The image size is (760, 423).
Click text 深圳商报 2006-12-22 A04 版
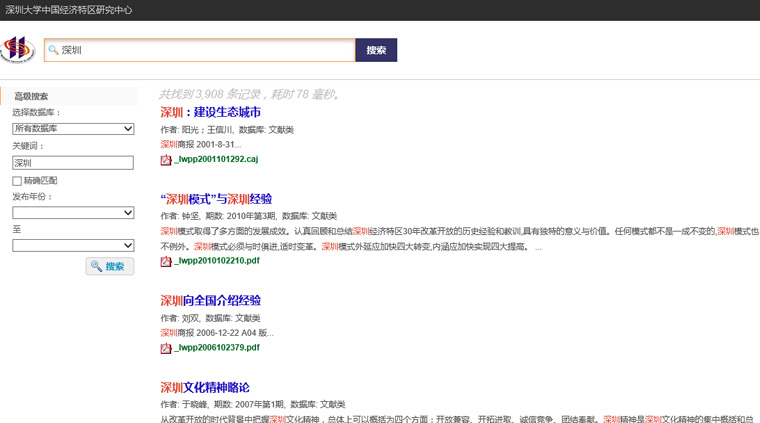(x=214, y=333)
